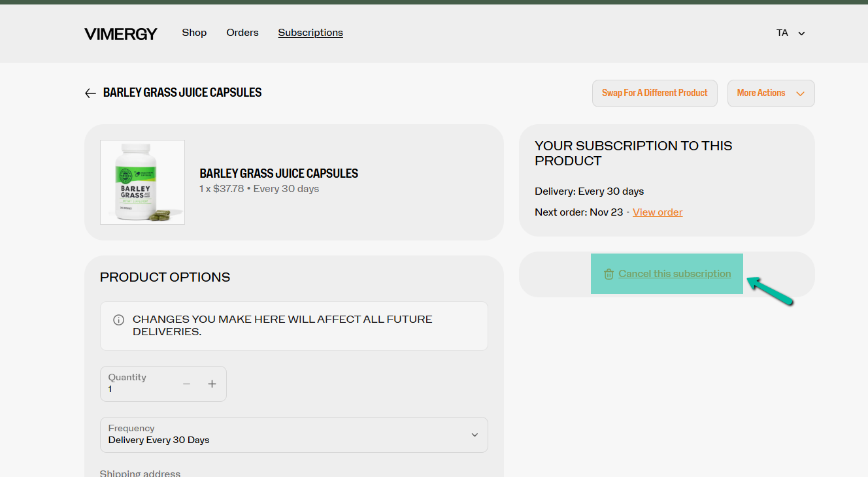Viewport: 868px width, 477px height.
Task: Click the trash icon beside Cancel this subscription
Action: [609, 274]
